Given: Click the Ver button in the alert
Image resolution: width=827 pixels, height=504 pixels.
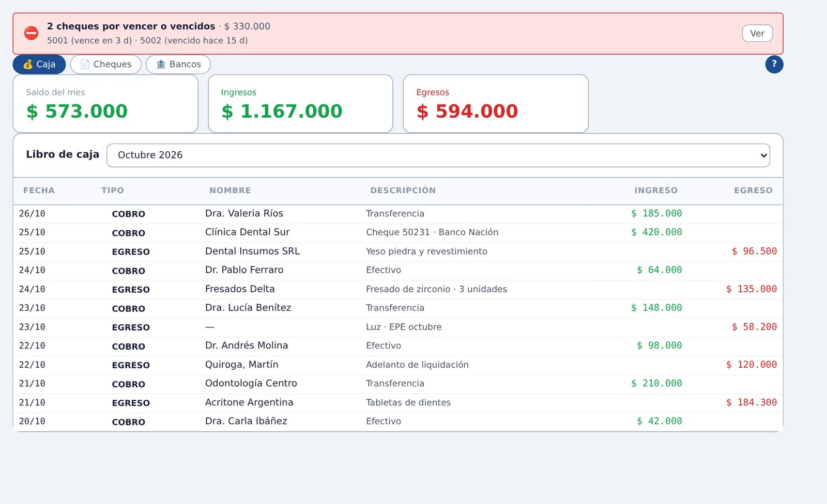Looking at the screenshot, I should pos(757,34).
